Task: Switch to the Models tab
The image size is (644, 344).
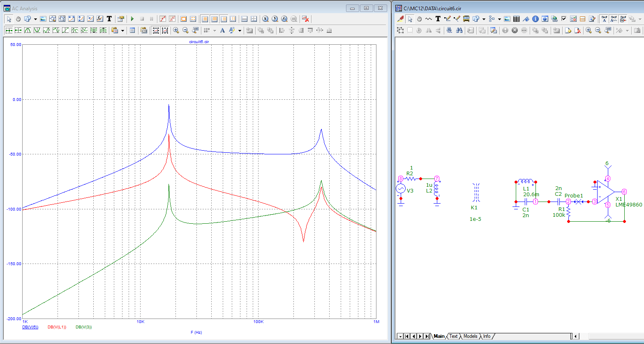Action: click(x=470, y=336)
